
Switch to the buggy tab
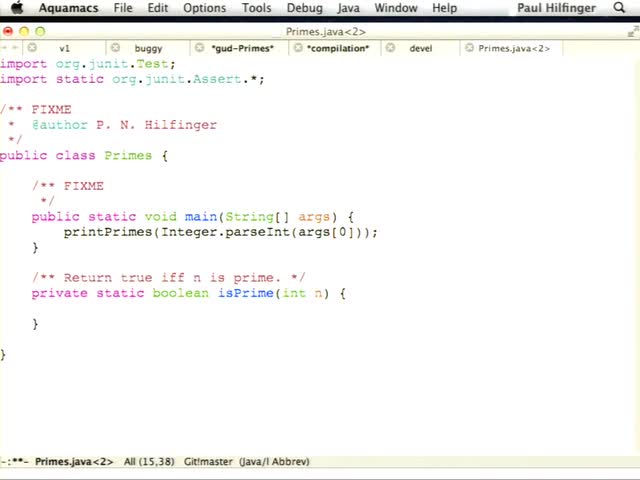coord(149,48)
